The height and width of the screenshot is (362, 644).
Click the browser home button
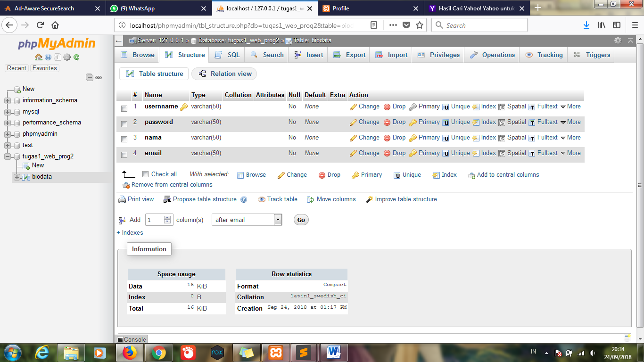pyautogui.click(x=55, y=25)
